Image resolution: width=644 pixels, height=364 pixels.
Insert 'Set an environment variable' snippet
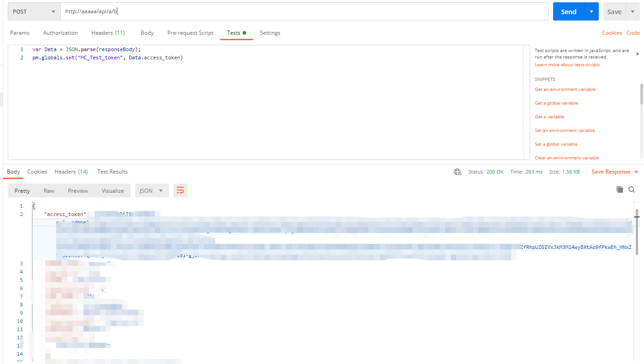point(565,131)
